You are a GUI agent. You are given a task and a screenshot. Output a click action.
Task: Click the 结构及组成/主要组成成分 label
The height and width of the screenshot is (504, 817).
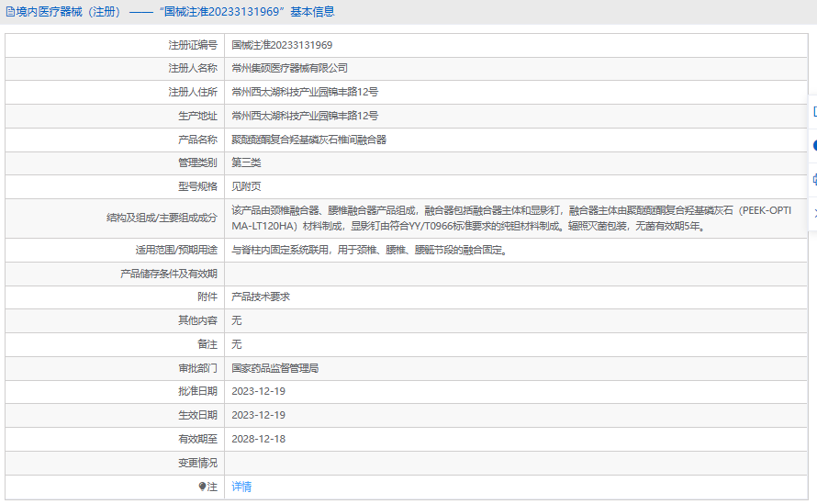162,218
